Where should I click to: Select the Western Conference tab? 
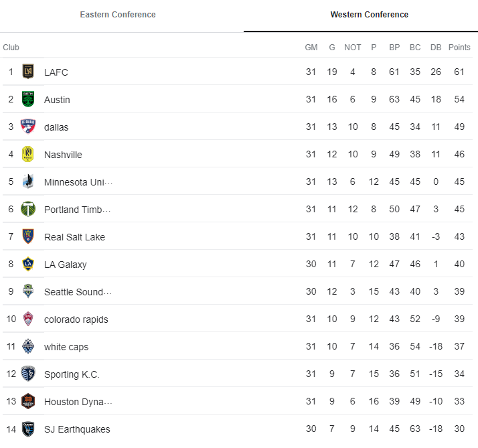pyautogui.click(x=369, y=15)
